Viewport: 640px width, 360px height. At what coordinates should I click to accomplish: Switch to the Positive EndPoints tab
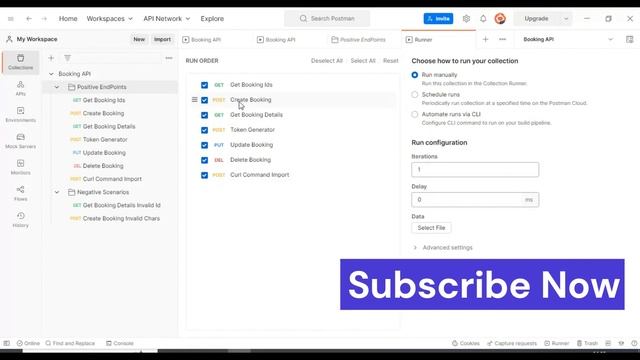(358, 40)
